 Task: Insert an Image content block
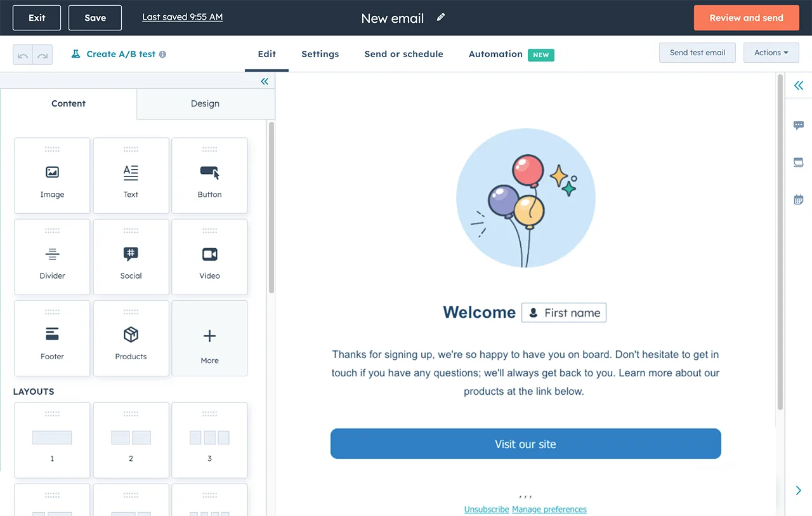[51, 175]
